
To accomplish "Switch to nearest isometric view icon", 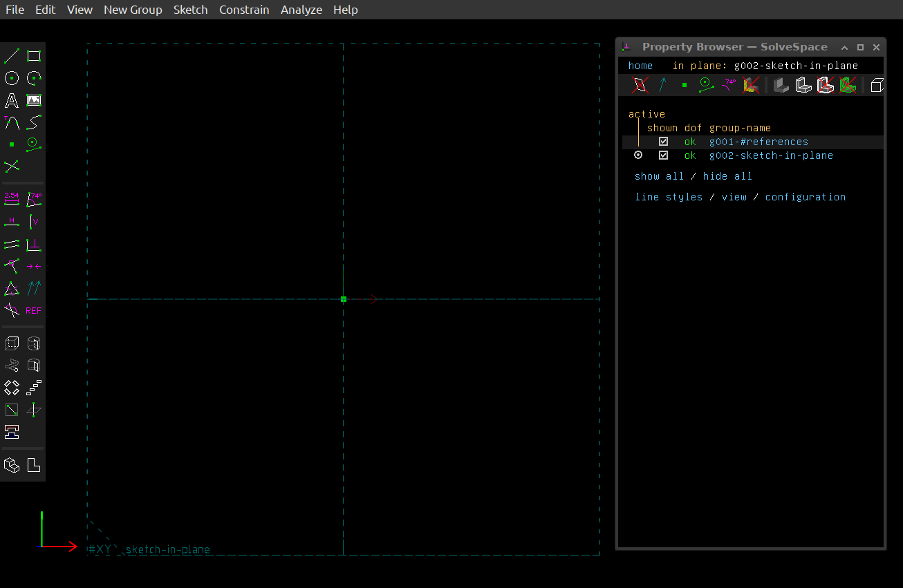I will (x=12, y=465).
